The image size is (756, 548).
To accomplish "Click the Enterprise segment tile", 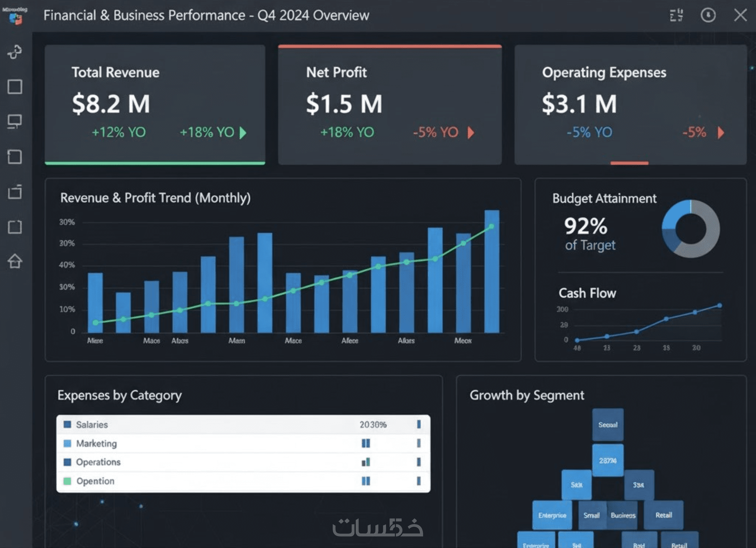I will 552,515.
